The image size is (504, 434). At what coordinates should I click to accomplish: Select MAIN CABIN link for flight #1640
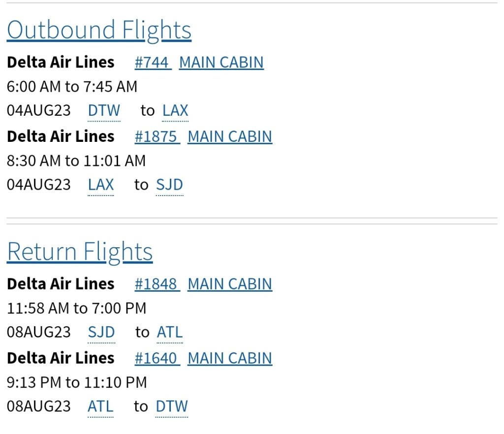(230, 358)
